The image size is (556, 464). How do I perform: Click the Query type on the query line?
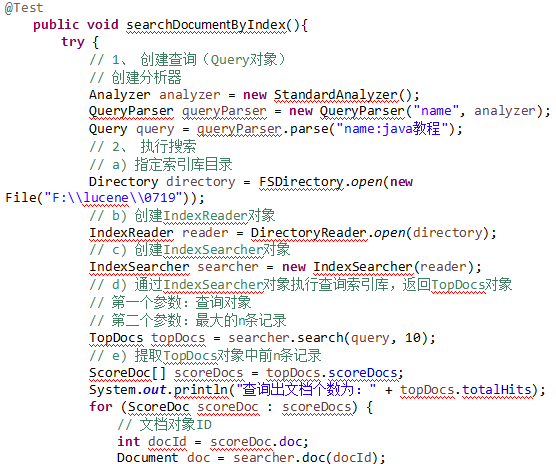(108, 129)
